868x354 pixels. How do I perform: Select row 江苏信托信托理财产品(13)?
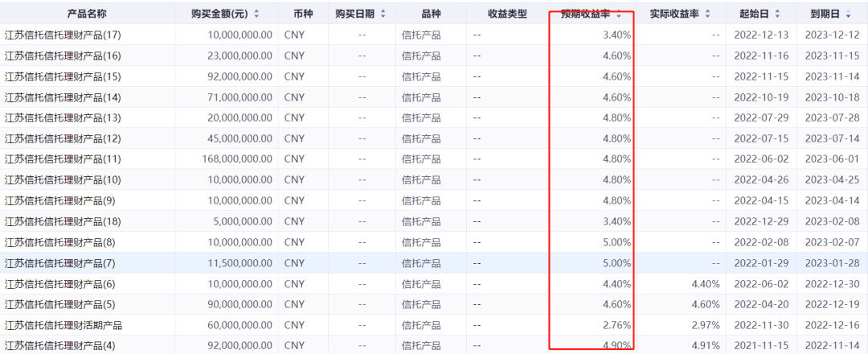coord(434,118)
